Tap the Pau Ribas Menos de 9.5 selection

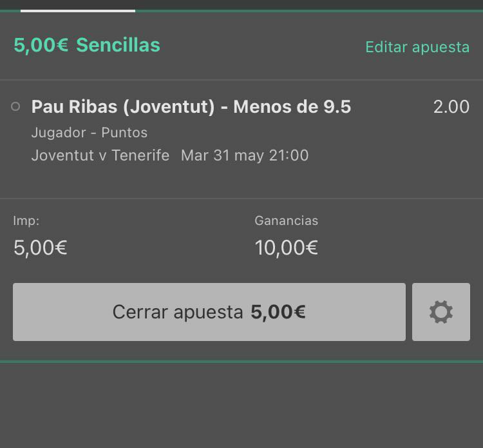point(191,106)
